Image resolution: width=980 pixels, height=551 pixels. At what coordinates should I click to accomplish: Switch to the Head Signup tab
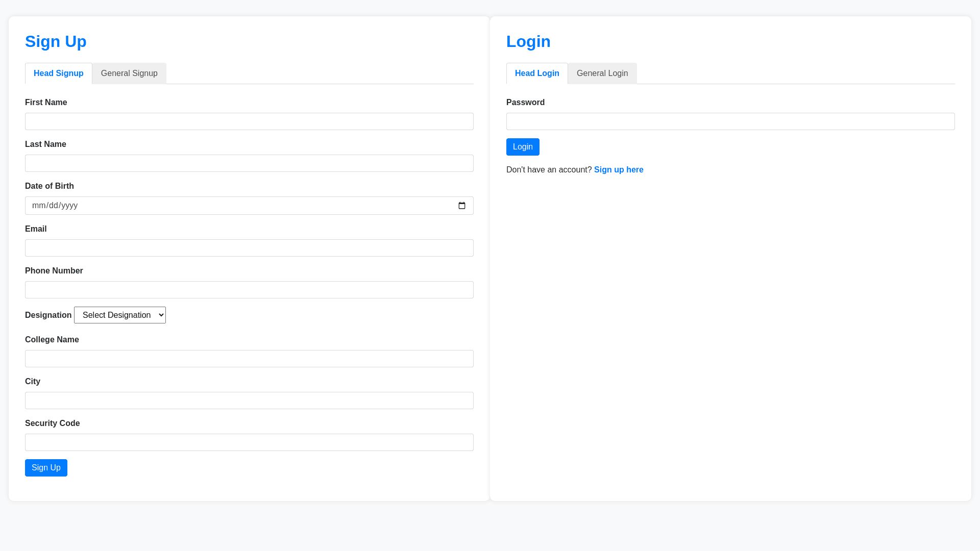59,73
